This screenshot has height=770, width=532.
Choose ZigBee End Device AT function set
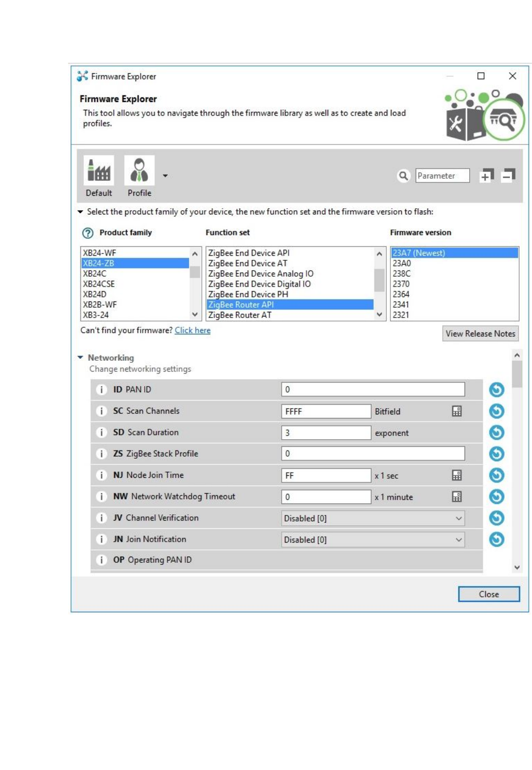point(290,263)
